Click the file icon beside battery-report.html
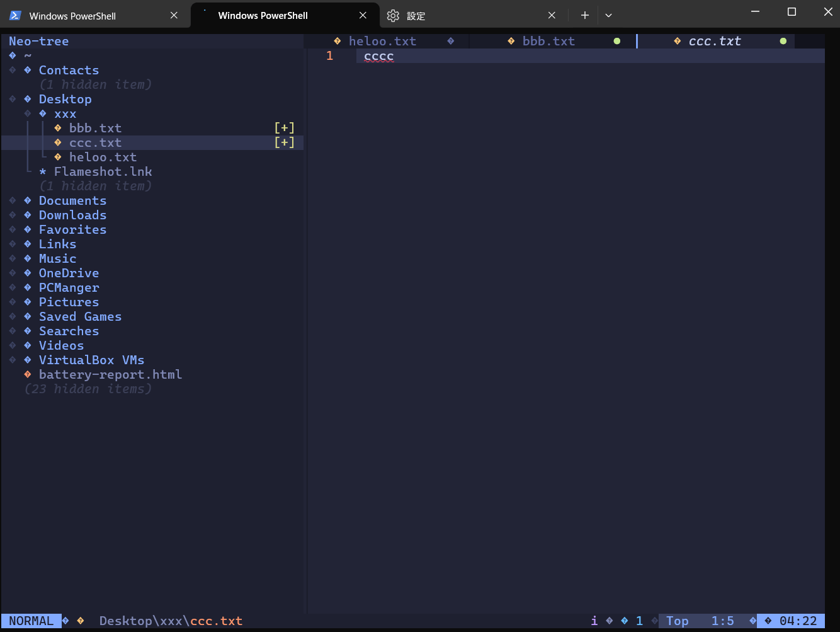This screenshot has height=632, width=840. [28, 374]
